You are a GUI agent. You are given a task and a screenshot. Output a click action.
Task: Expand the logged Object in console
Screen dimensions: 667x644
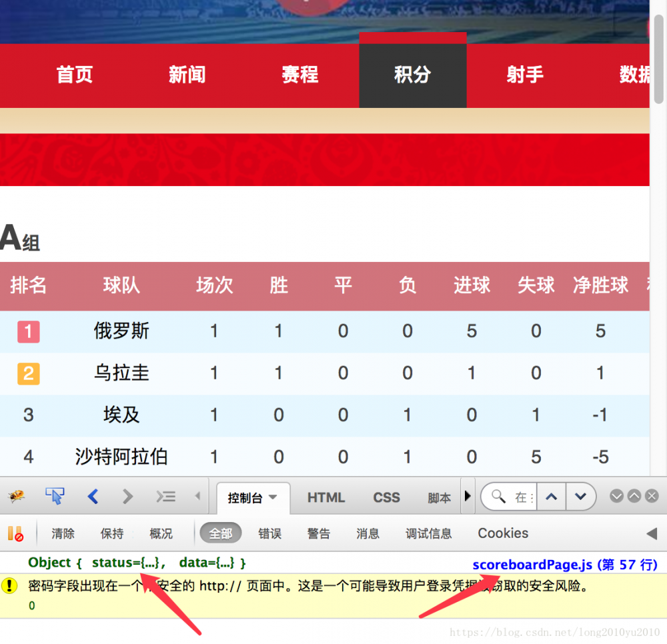(x=137, y=563)
